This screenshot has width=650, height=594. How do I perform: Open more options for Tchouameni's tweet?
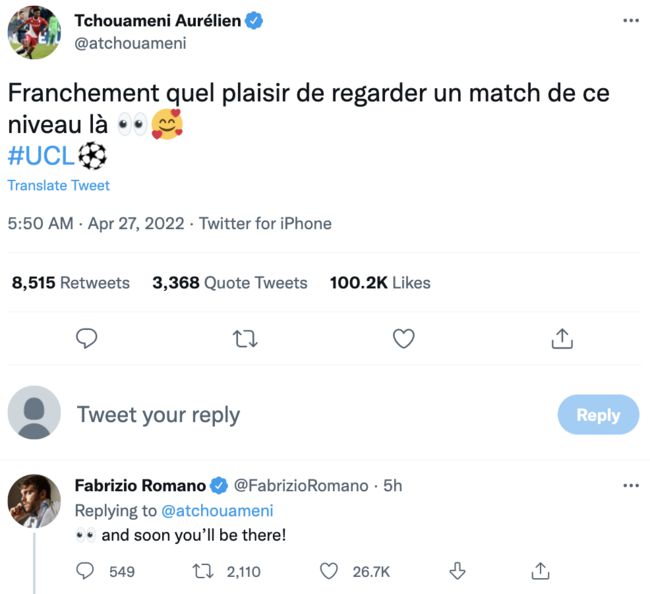630,20
